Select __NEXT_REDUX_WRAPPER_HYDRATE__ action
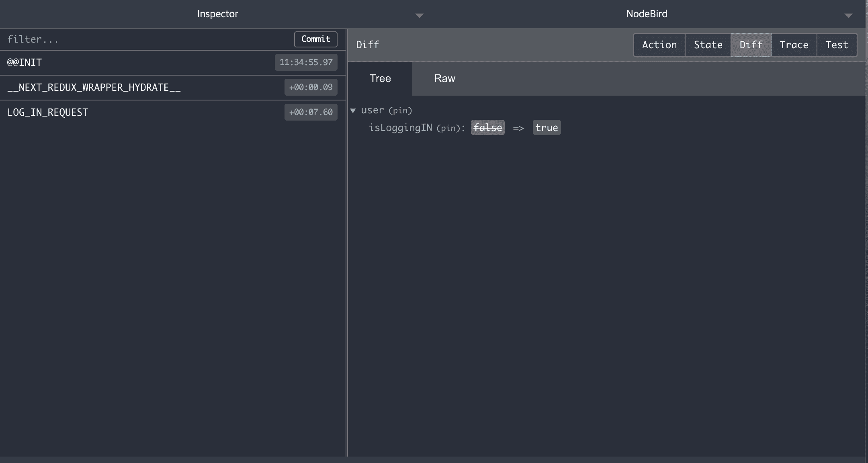This screenshot has width=868, height=463. click(94, 87)
